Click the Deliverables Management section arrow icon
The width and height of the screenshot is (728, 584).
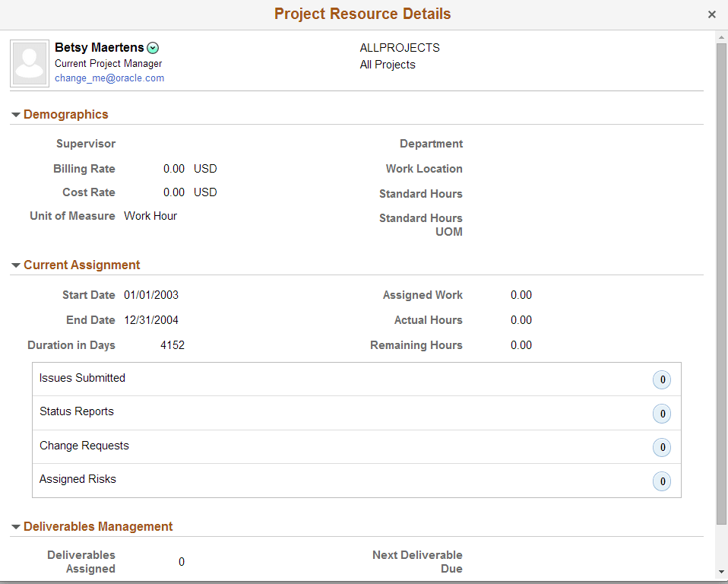point(16,526)
